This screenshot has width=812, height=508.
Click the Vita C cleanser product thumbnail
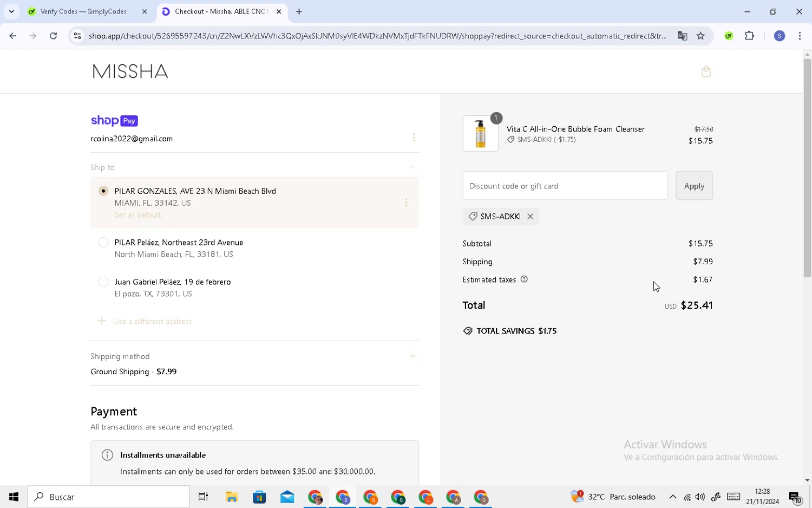[481, 133]
